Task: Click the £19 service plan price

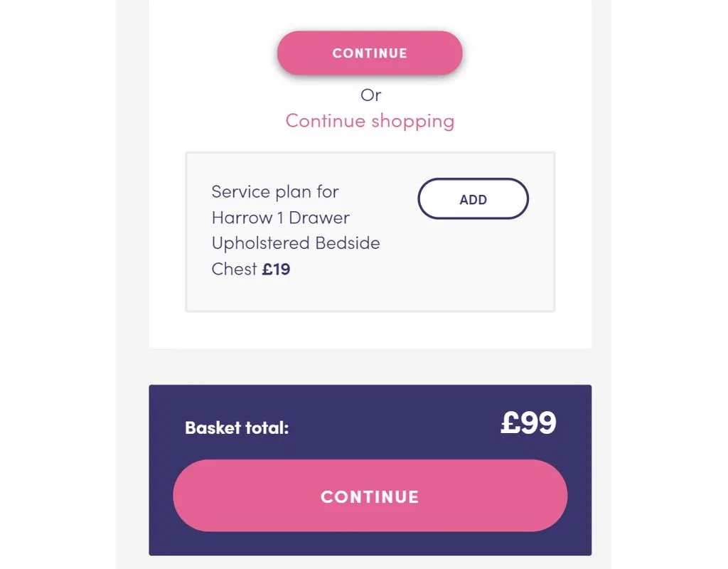Action: [x=276, y=270]
